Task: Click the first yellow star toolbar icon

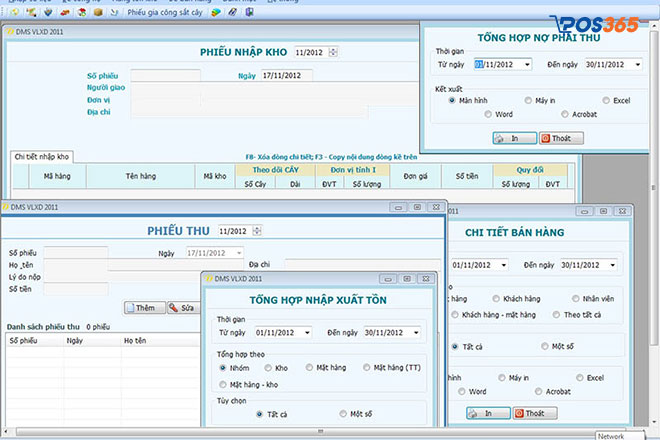Action: click(12, 13)
